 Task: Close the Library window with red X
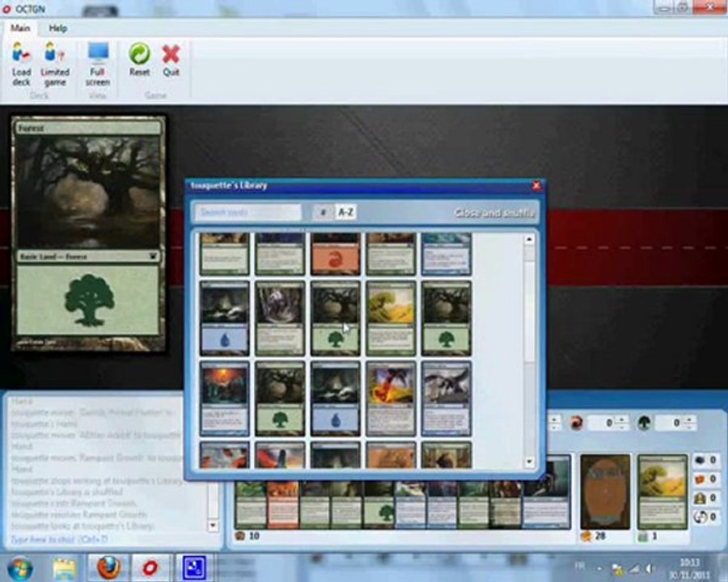pos(536,186)
